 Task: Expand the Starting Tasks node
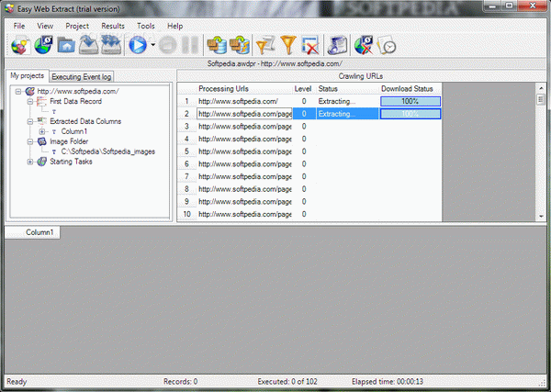pyautogui.click(x=30, y=162)
